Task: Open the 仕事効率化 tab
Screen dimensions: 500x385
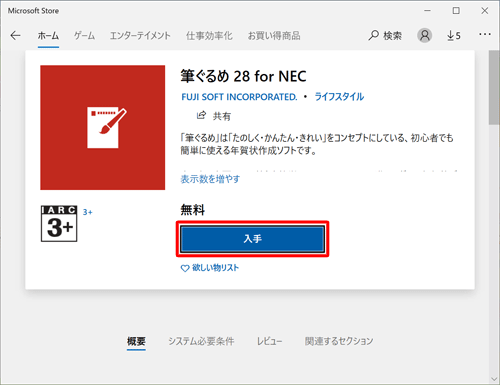Action: click(209, 36)
